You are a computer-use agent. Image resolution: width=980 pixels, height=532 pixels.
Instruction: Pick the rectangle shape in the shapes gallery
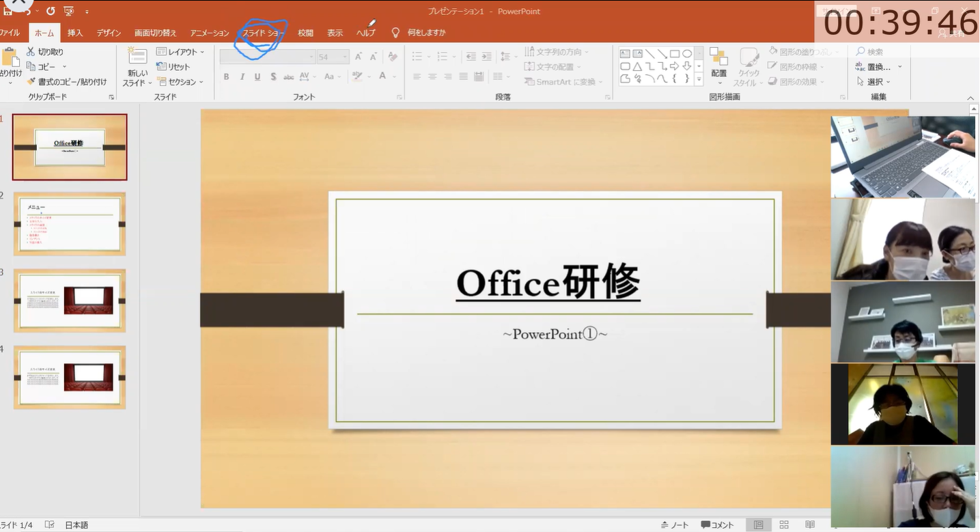click(675, 53)
